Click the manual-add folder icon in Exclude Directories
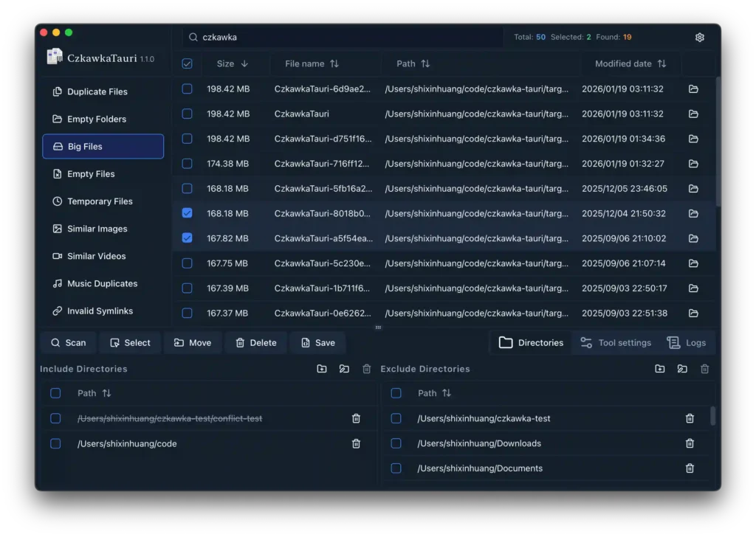The height and width of the screenshot is (537, 756). pos(682,369)
